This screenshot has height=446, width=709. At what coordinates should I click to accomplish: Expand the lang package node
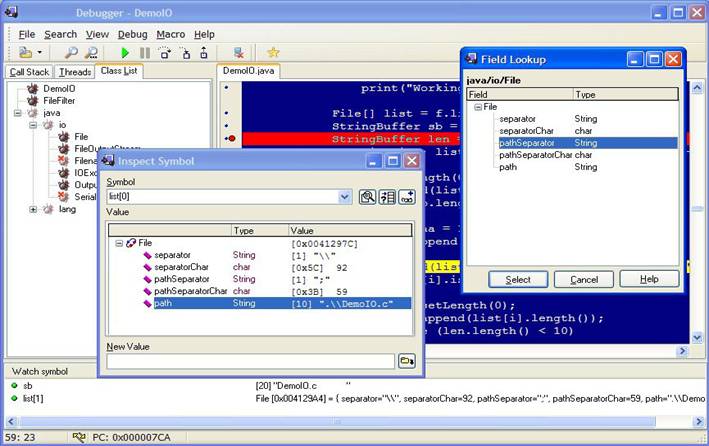(33, 209)
